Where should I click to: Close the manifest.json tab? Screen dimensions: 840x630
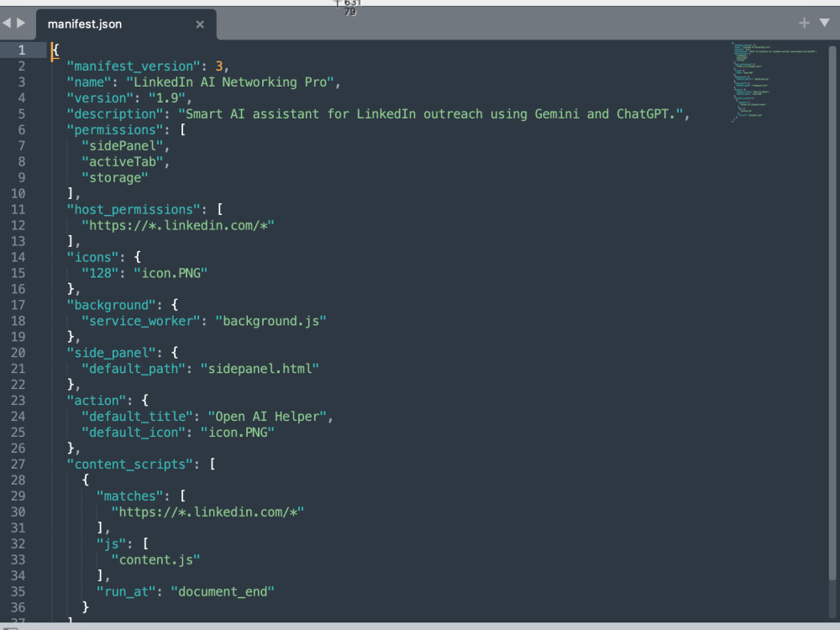200,24
